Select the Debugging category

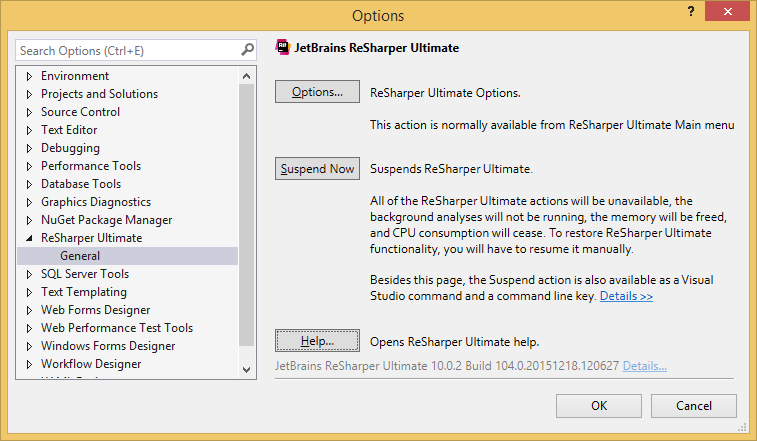(x=70, y=148)
